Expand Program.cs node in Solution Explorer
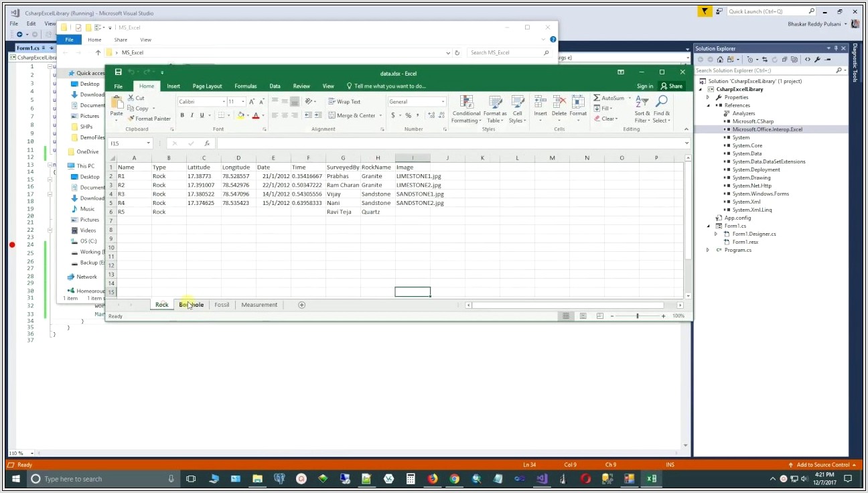 point(708,250)
